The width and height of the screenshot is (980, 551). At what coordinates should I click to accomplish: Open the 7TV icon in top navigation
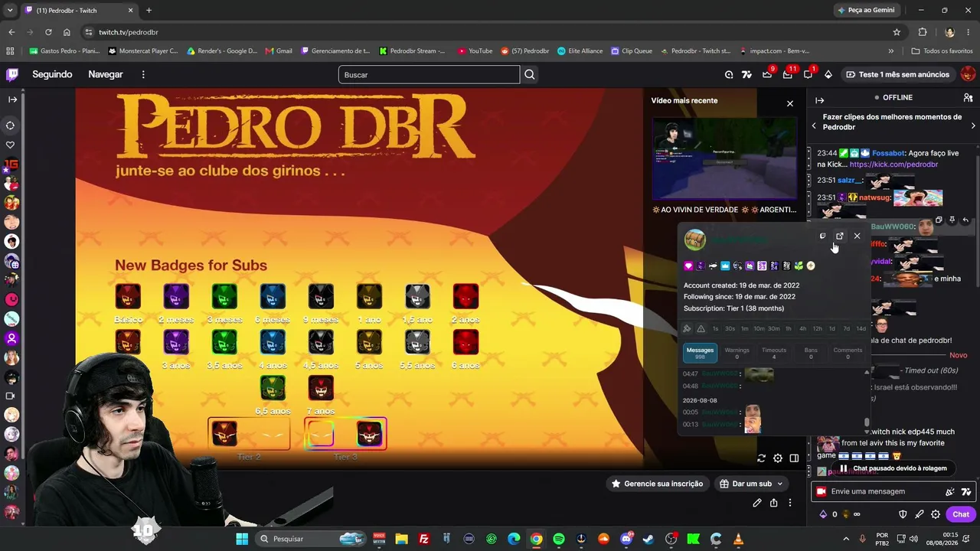(747, 74)
